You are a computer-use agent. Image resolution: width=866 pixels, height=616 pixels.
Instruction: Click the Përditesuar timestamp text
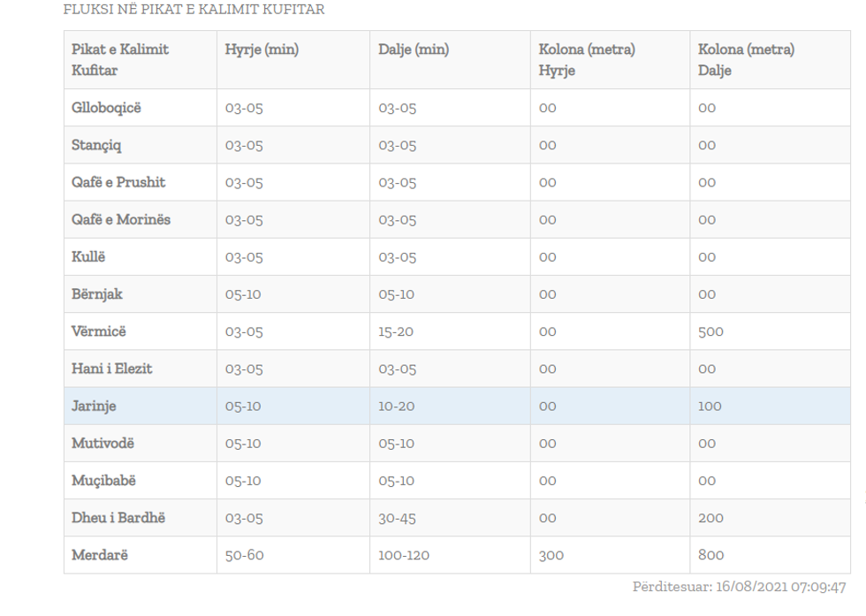tap(739, 586)
